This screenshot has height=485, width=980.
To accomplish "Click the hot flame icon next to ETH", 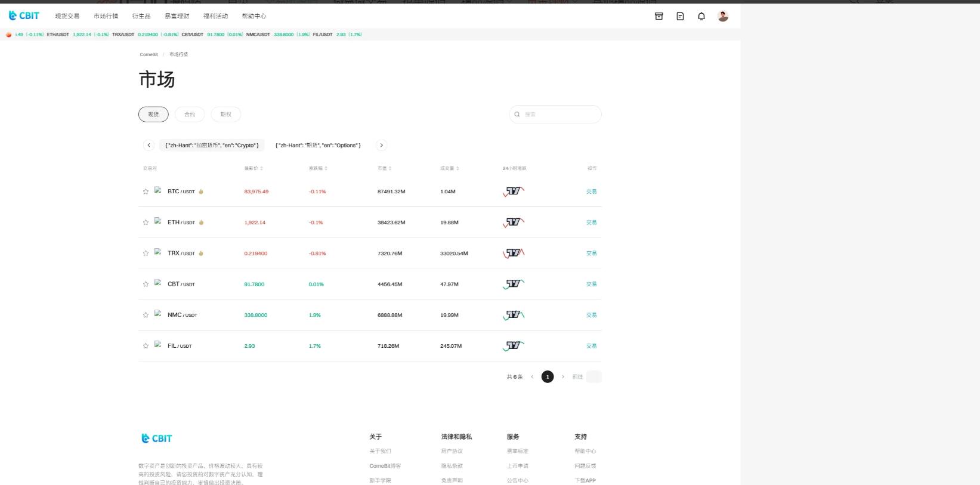I will coord(202,223).
